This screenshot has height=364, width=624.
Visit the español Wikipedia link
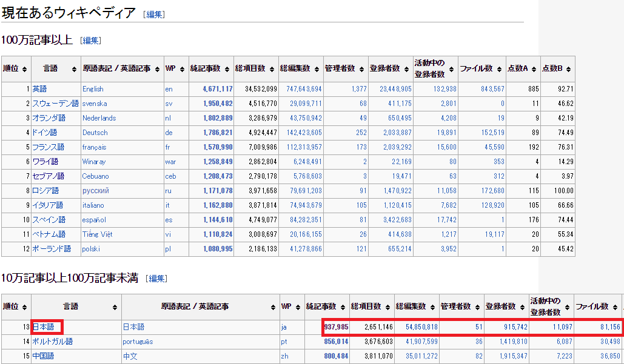[95, 220]
